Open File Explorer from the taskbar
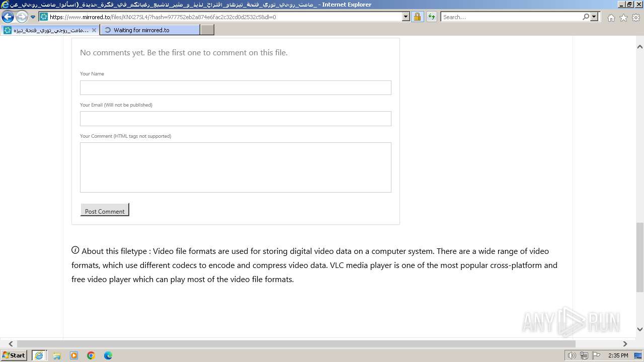 click(57, 355)
